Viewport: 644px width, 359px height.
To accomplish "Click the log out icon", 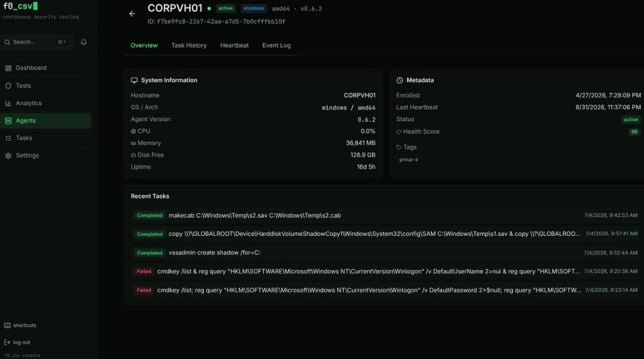I will coord(7,342).
